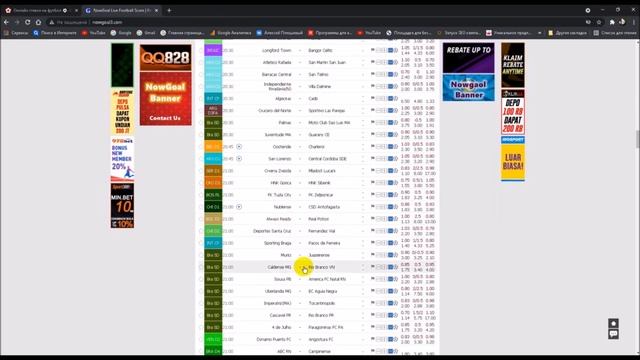Open blue analysis icon for Palmas match

click(x=390, y=122)
